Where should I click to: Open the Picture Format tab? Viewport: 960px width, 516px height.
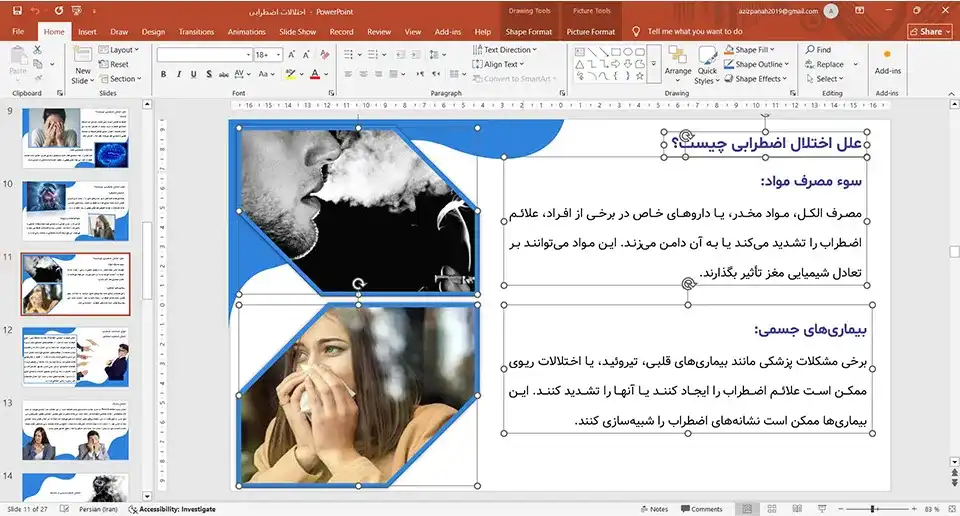[x=591, y=32]
